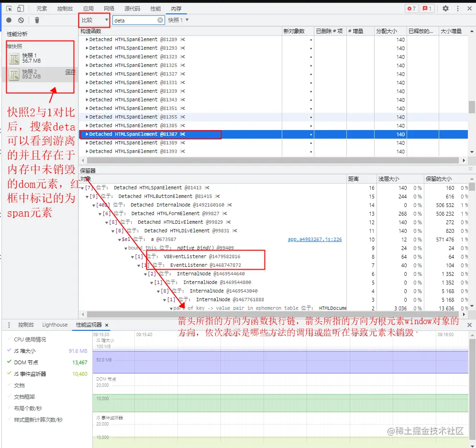Select the 快照 1 snapshot icon
The width and height of the screenshot is (476, 448).
[x=14, y=58]
